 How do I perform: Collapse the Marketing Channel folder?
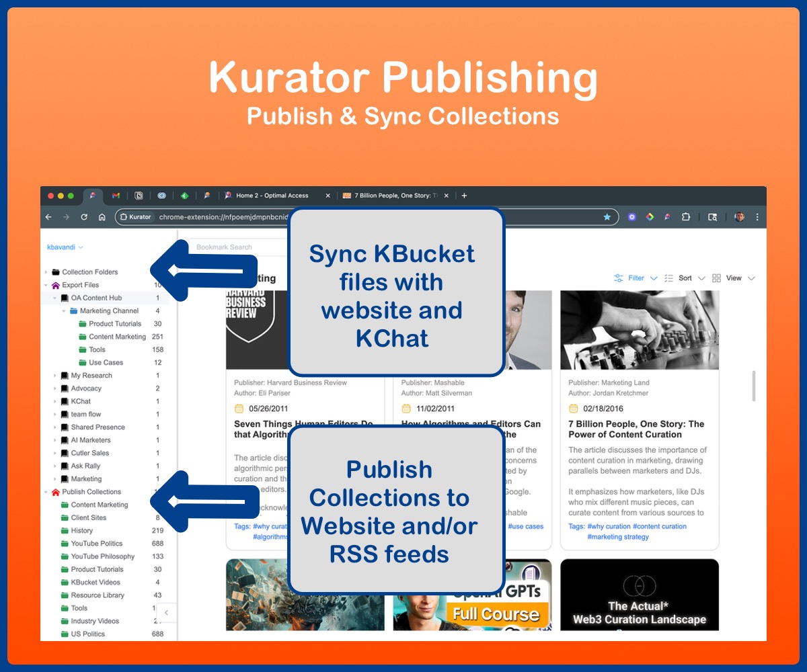65,311
